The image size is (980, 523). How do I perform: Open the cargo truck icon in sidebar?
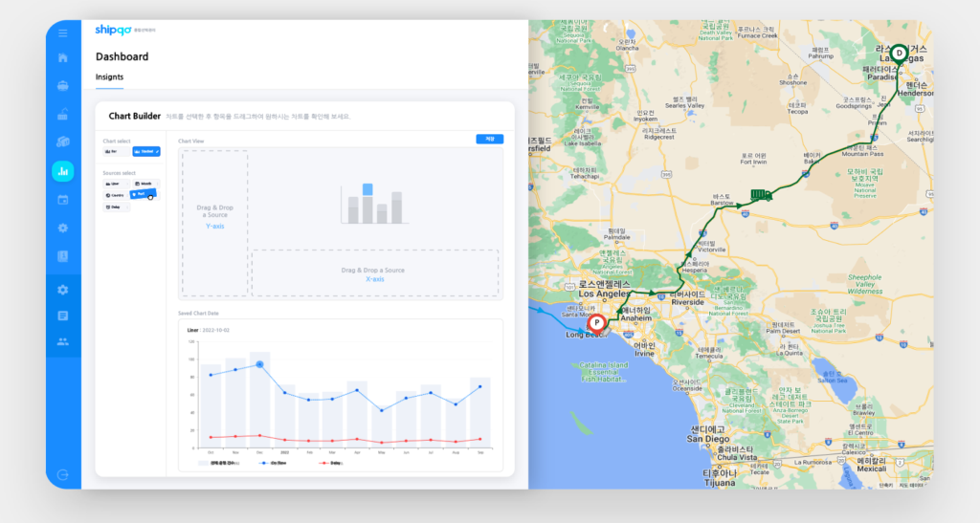click(x=63, y=142)
